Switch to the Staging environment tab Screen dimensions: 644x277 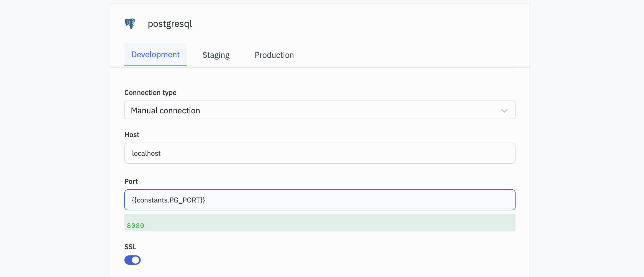point(216,55)
